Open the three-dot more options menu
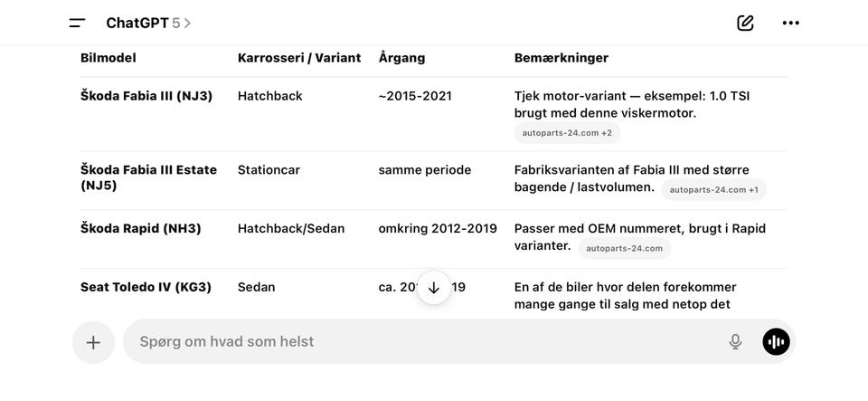 [790, 24]
